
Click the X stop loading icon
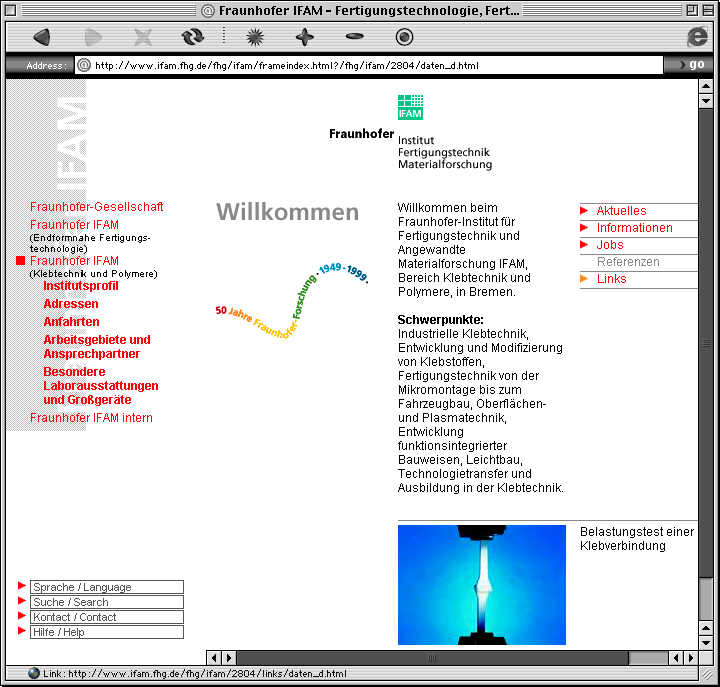coord(143,37)
